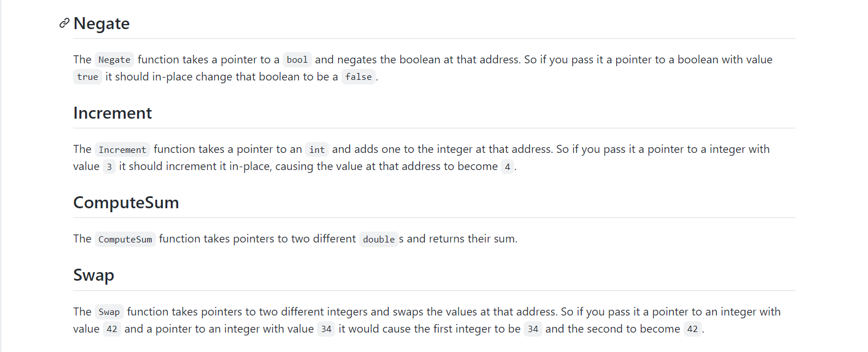Screen dimensions: 868x352
Task: Click the 'bool' inline code chip
Action: (x=297, y=60)
